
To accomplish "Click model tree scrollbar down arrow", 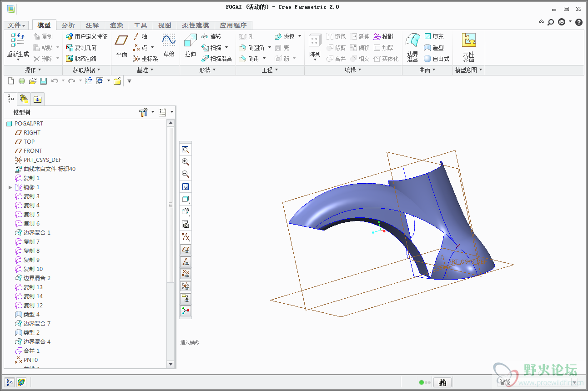I will click(x=171, y=364).
